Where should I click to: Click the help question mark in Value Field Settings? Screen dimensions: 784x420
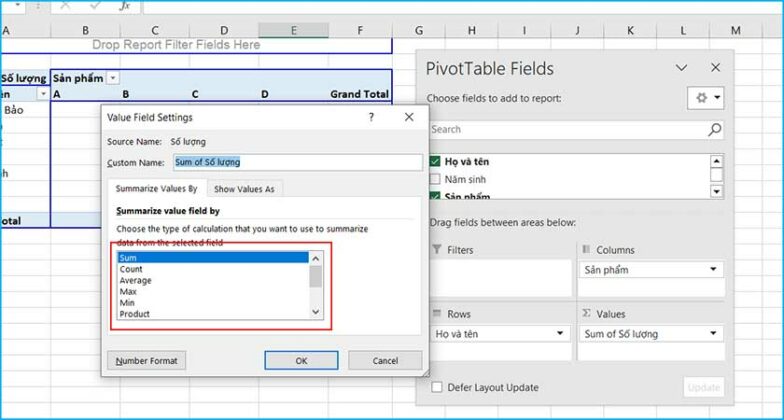[372, 116]
